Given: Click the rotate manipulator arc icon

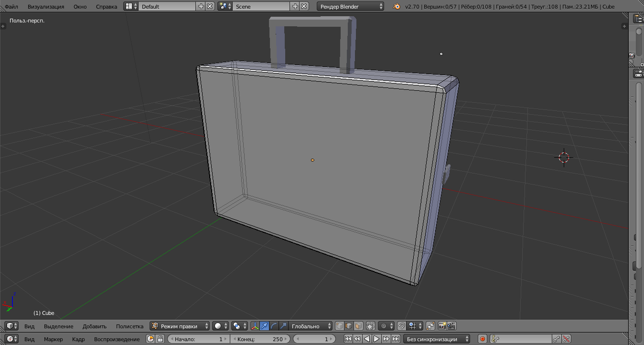Looking at the screenshot, I should click(x=274, y=326).
